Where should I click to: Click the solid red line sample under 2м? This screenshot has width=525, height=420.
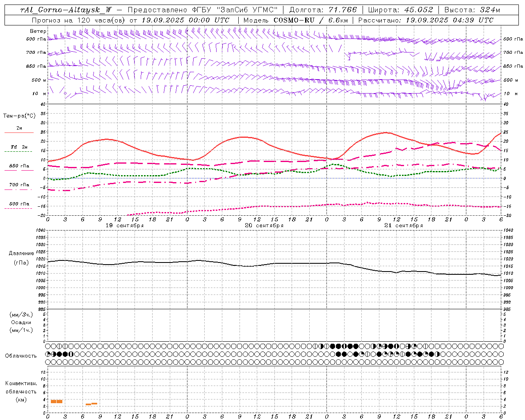tap(19, 133)
